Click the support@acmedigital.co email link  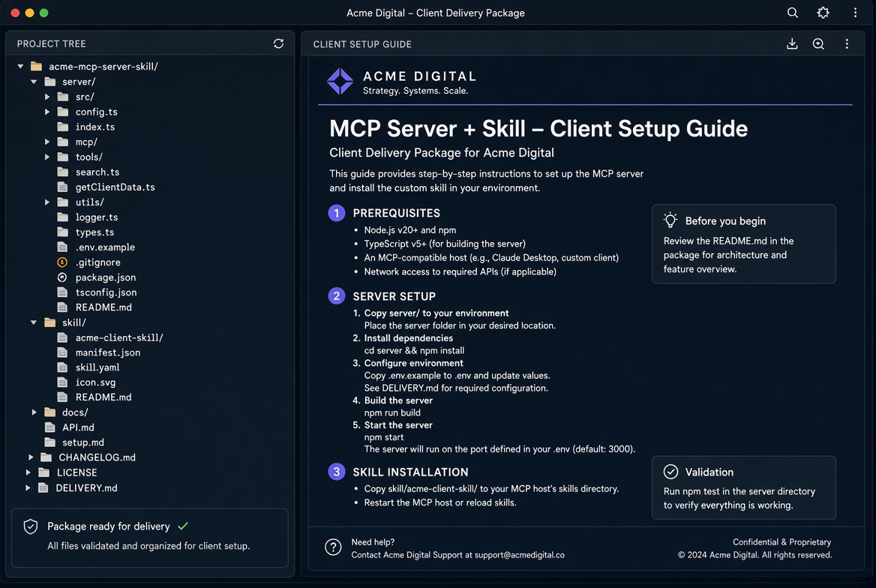pyautogui.click(x=519, y=555)
